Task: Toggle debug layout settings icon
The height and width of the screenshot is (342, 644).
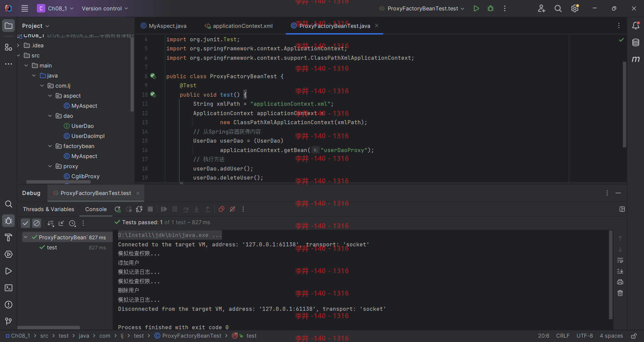Action: tap(622, 209)
